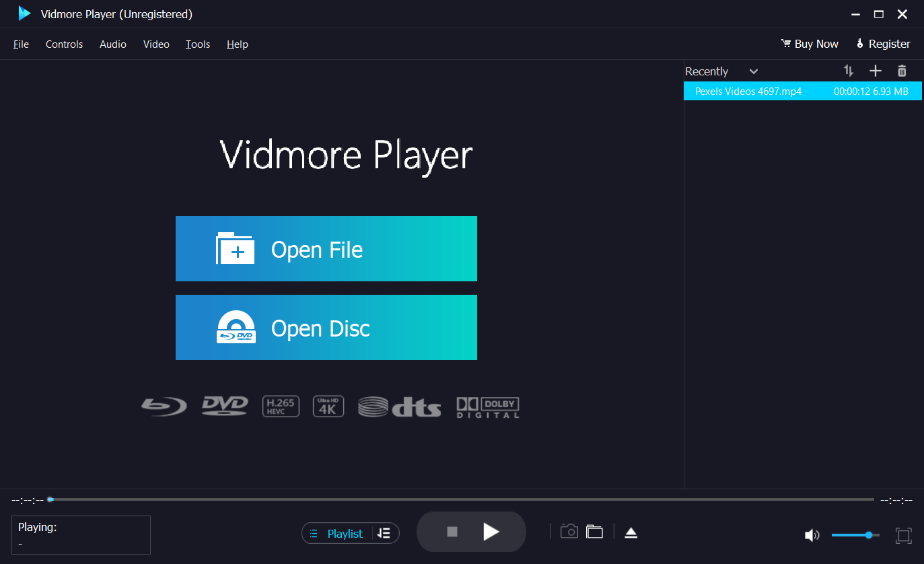Click the playback progress bar
The width and height of the screenshot is (924, 564).
pos(461,499)
